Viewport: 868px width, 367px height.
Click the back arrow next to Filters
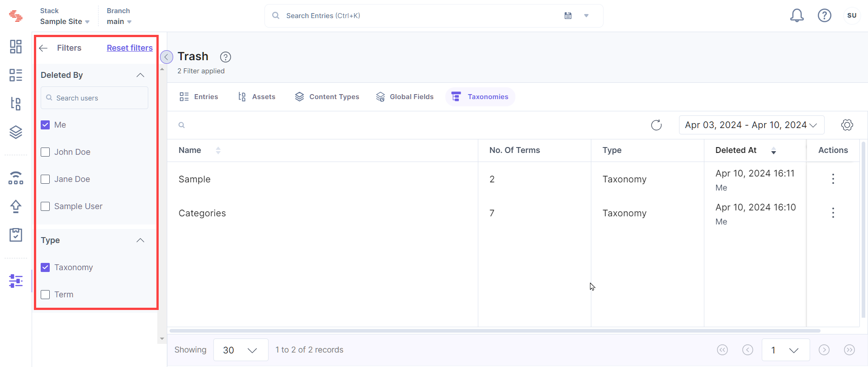[43, 48]
